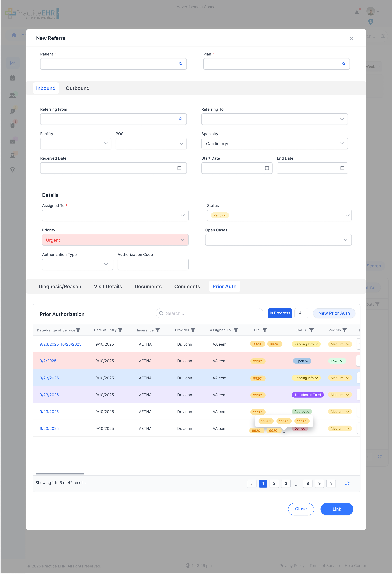Open the Received Date calendar picker
The width and height of the screenshot is (392, 574).
(x=179, y=168)
